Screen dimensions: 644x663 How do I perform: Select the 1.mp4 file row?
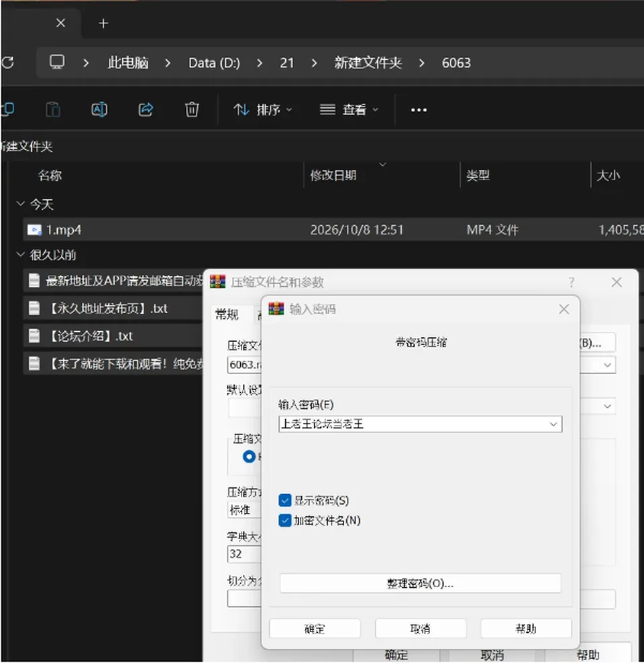[x=333, y=229]
